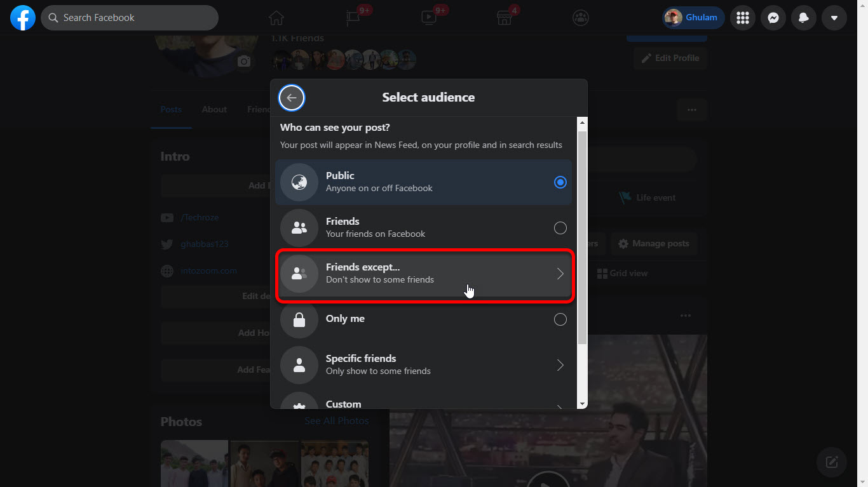Viewport: 868px width, 487px height.
Task: Open the notifications bell icon
Action: pyautogui.click(x=803, y=18)
